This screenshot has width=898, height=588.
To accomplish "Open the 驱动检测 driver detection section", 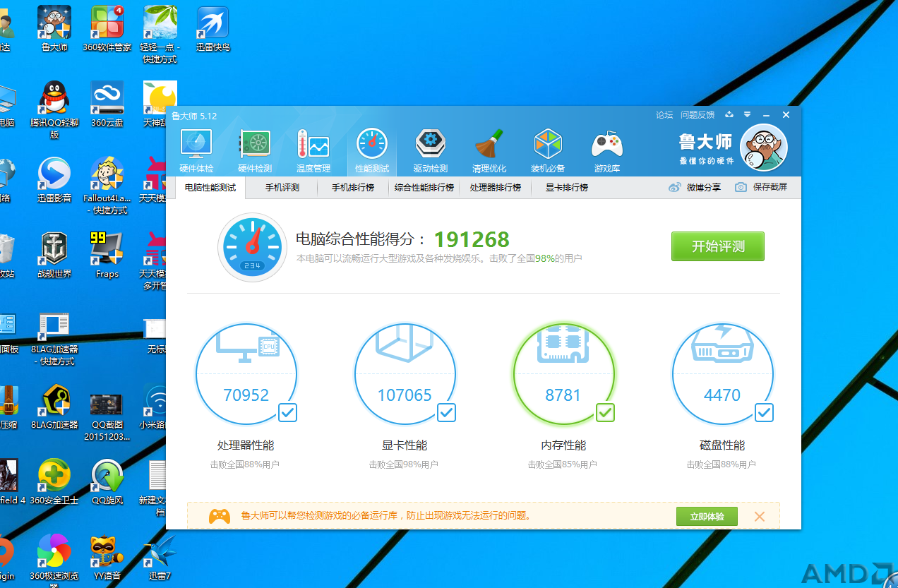I will tap(431, 151).
